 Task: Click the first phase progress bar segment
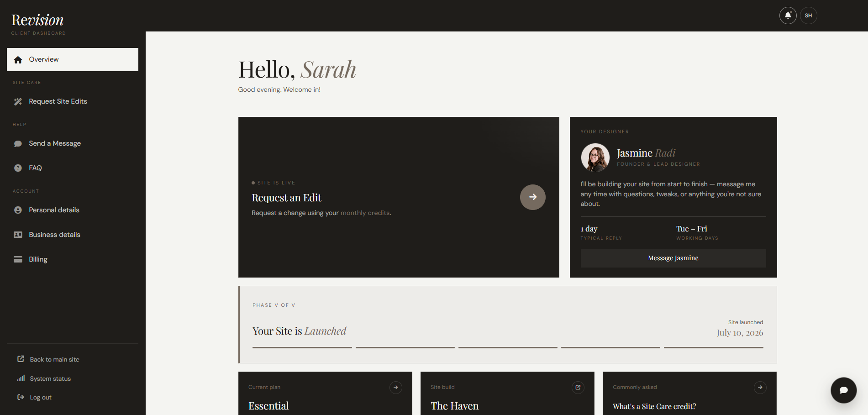click(302, 347)
